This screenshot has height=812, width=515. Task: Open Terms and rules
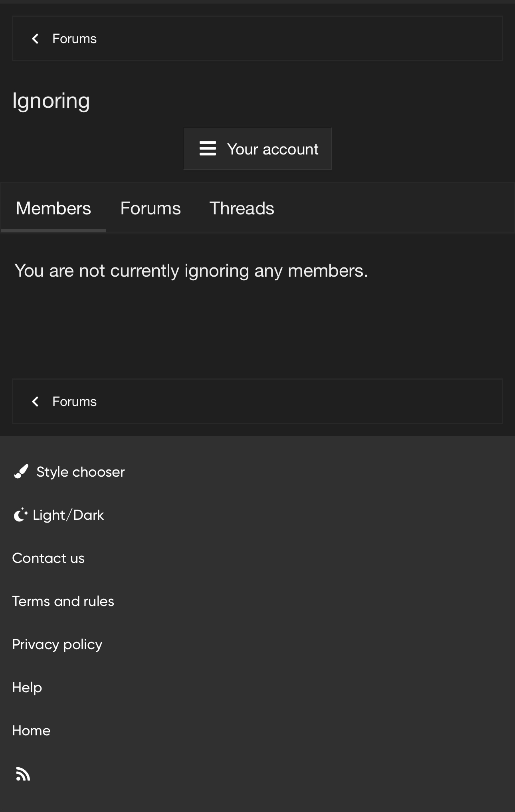point(63,601)
